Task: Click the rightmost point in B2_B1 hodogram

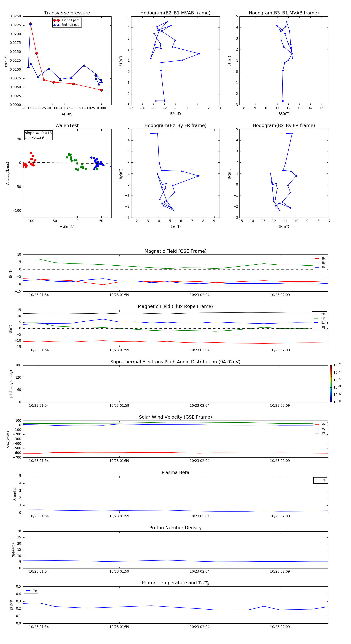Action: 199,54
